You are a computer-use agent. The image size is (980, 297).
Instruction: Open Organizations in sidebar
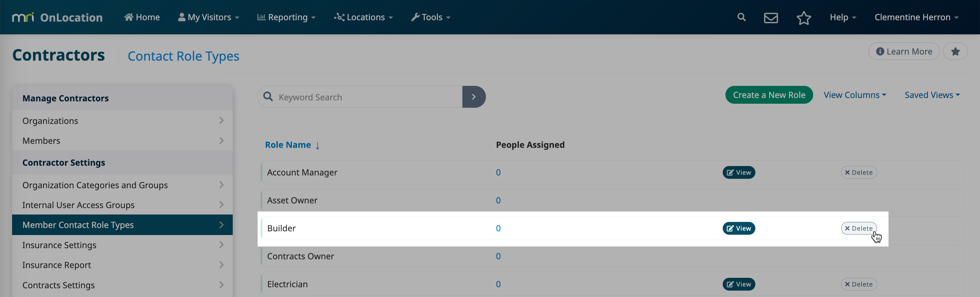[x=122, y=121]
